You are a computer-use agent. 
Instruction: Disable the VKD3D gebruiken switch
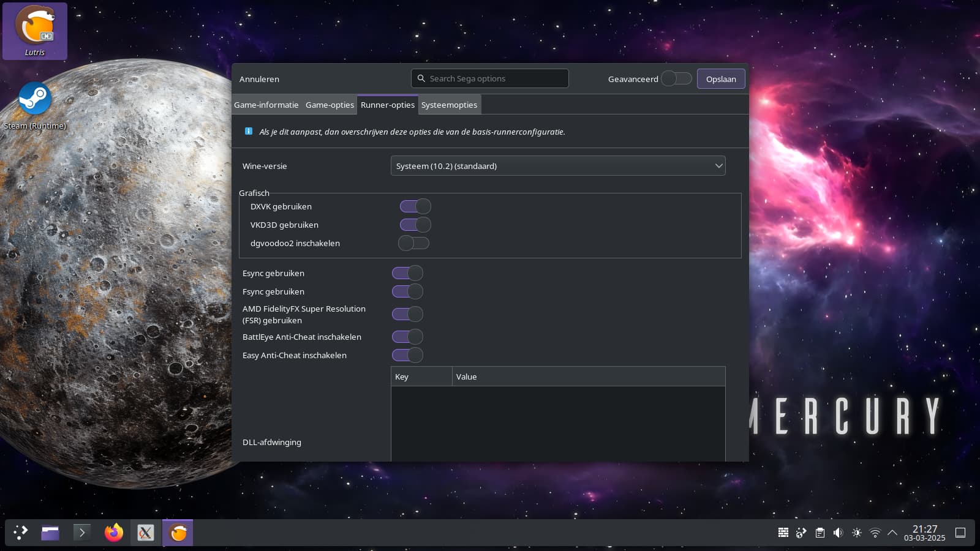pyautogui.click(x=415, y=225)
